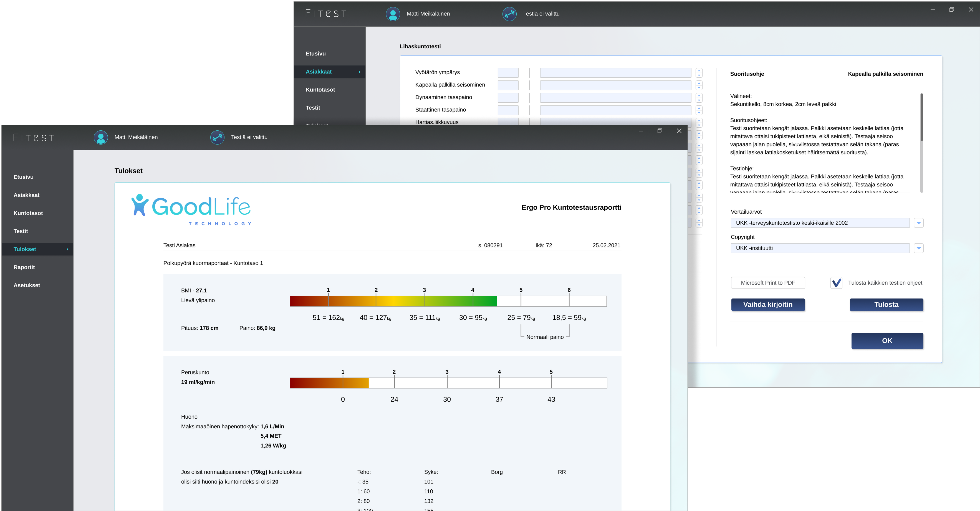This screenshot has height=511, width=980.
Task: Click the arrow next to Tulokset menu item
Action: pos(67,249)
